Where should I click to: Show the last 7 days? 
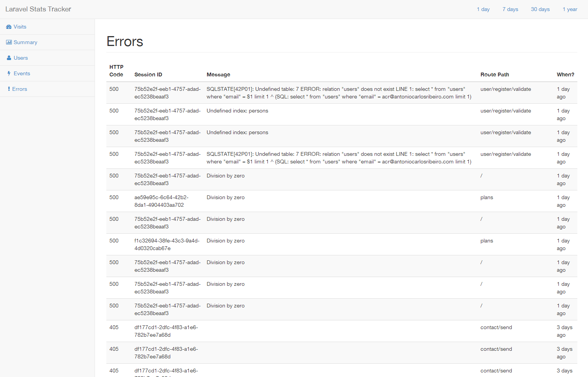(x=510, y=10)
